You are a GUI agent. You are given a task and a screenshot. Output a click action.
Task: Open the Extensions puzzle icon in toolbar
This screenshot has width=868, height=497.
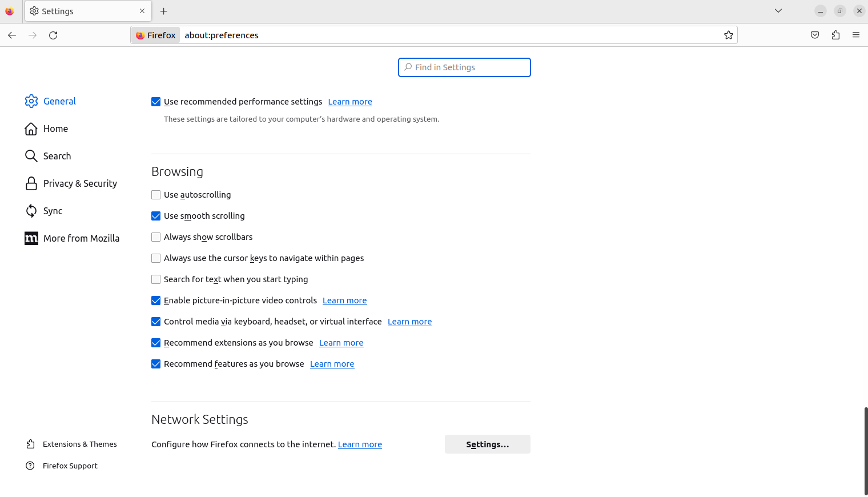835,35
